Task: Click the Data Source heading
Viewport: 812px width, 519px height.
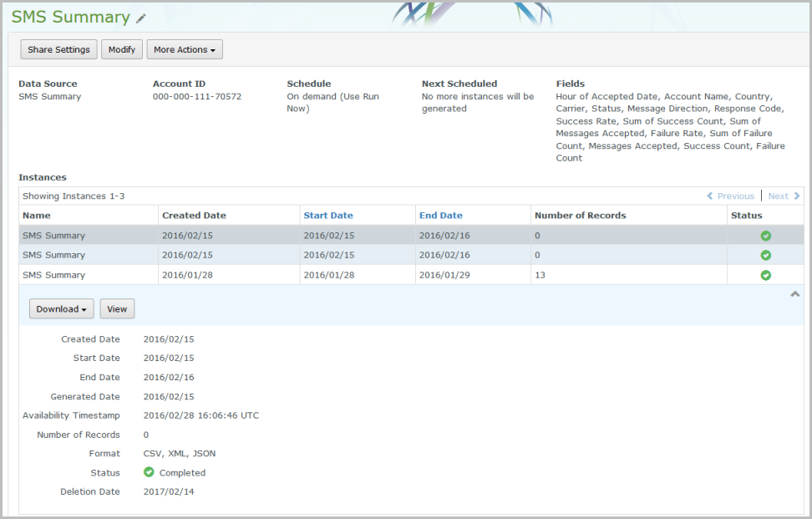Action: (48, 84)
